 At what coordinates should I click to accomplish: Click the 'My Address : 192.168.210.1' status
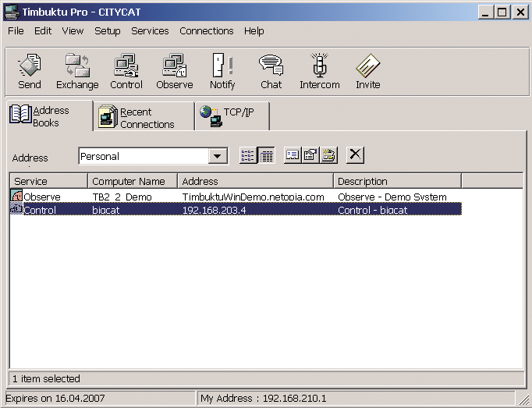pos(264,398)
